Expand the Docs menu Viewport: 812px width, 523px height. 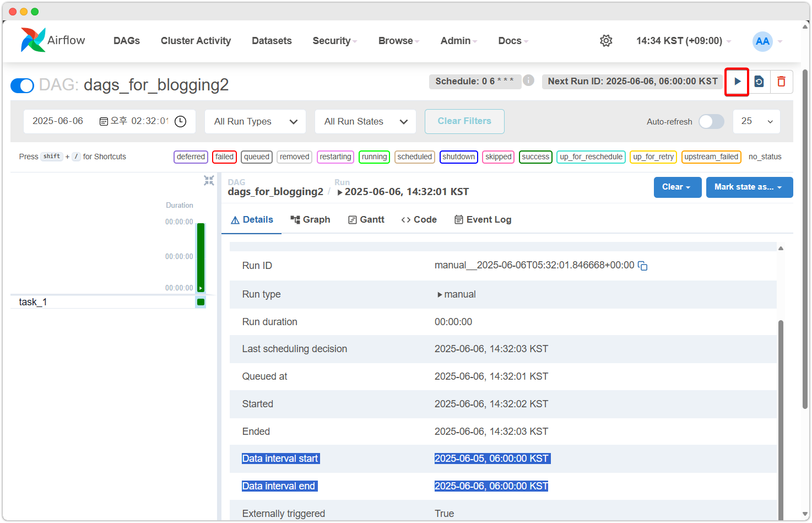(x=513, y=41)
